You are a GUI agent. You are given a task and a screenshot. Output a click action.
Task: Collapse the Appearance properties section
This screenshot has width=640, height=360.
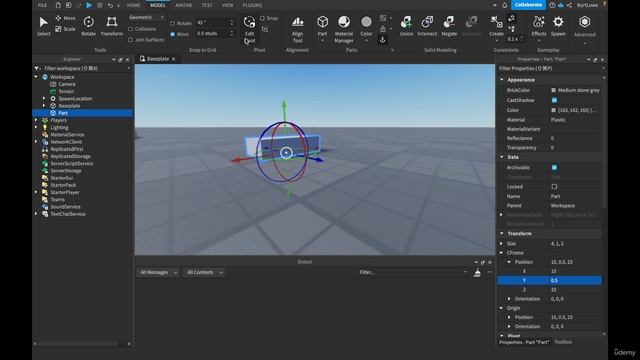click(502, 80)
